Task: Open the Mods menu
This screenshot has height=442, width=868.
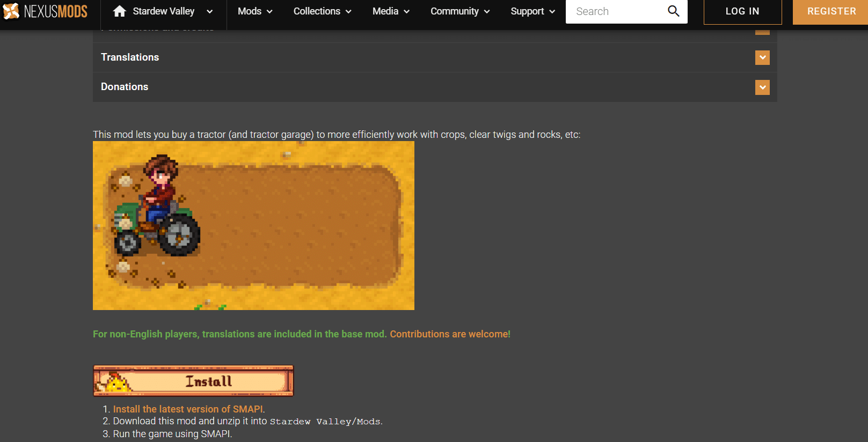Action: click(x=255, y=11)
